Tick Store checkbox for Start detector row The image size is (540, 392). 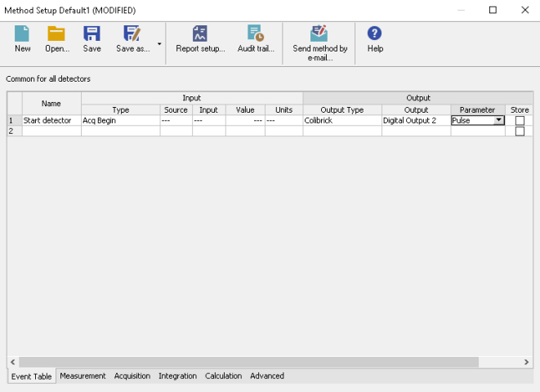520,121
